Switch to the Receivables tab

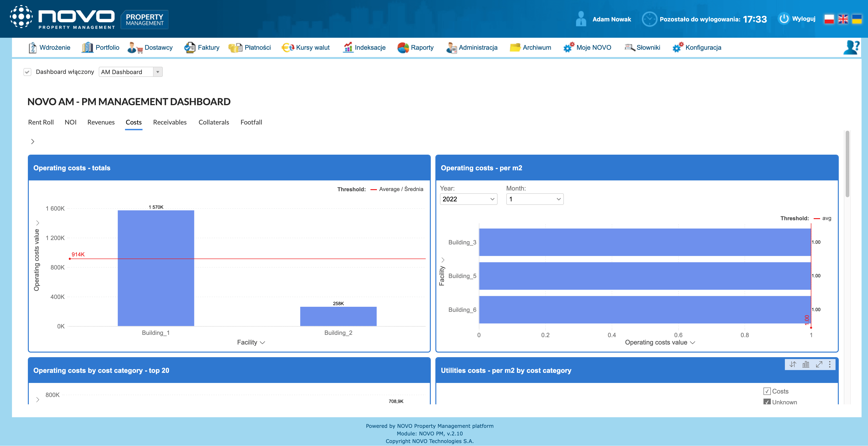(x=169, y=122)
